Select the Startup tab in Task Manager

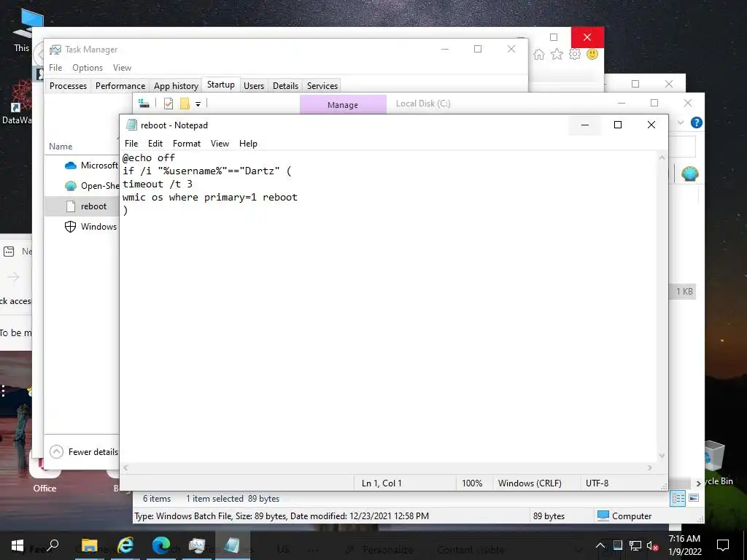point(220,85)
